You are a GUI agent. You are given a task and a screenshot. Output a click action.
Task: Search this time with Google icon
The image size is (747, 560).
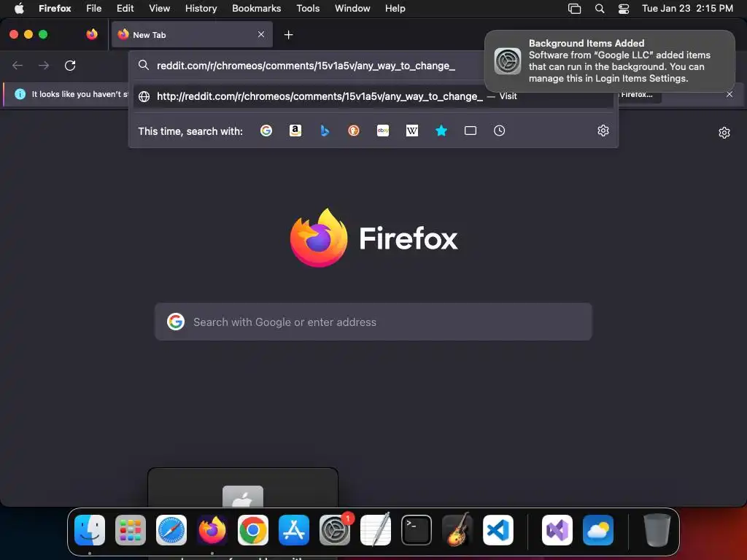coord(266,131)
